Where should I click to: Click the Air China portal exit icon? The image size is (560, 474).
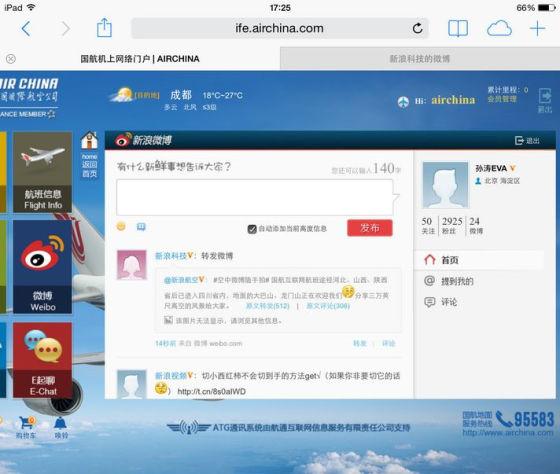click(545, 100)
